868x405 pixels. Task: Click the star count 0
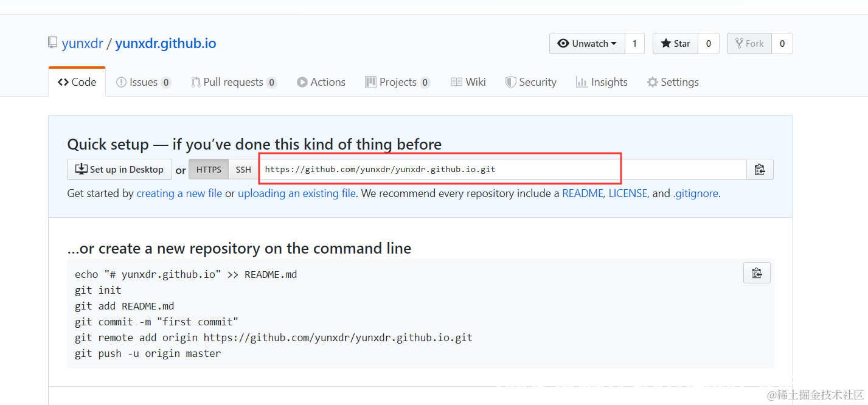[x=709, y=44]
